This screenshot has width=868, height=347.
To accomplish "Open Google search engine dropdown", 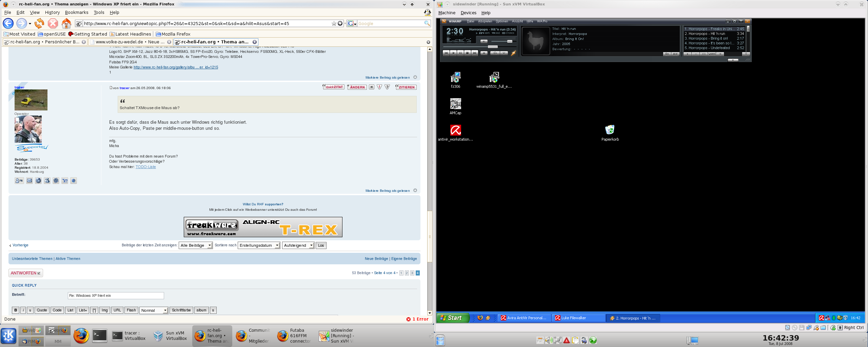I will pyautogui.click(x=352, y=23).
